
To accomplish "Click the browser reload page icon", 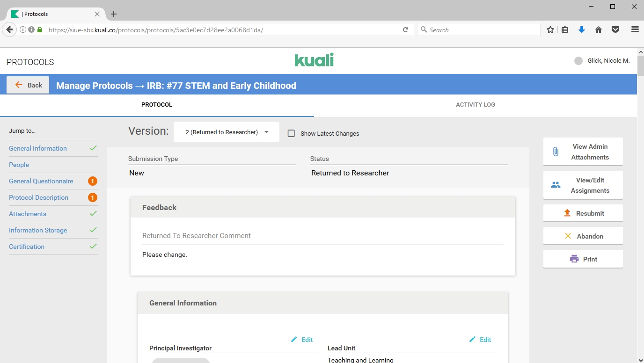I will [406, 30].
